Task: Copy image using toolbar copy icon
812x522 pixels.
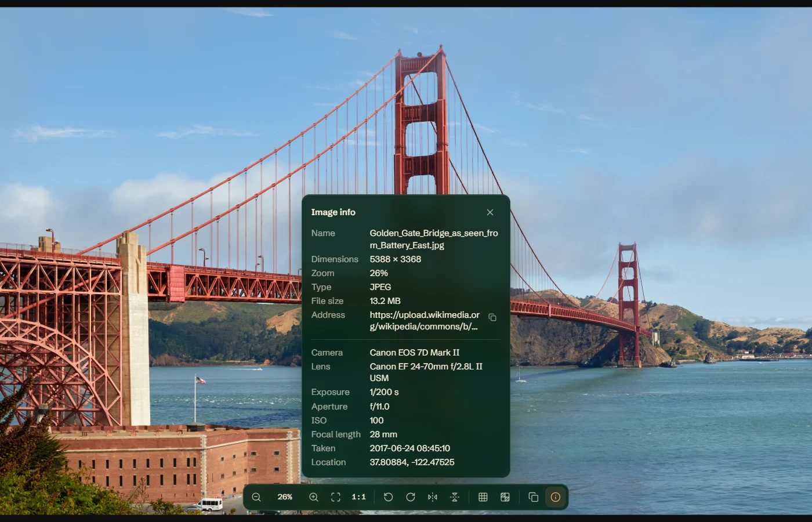Action: click(x=534, y=497)
